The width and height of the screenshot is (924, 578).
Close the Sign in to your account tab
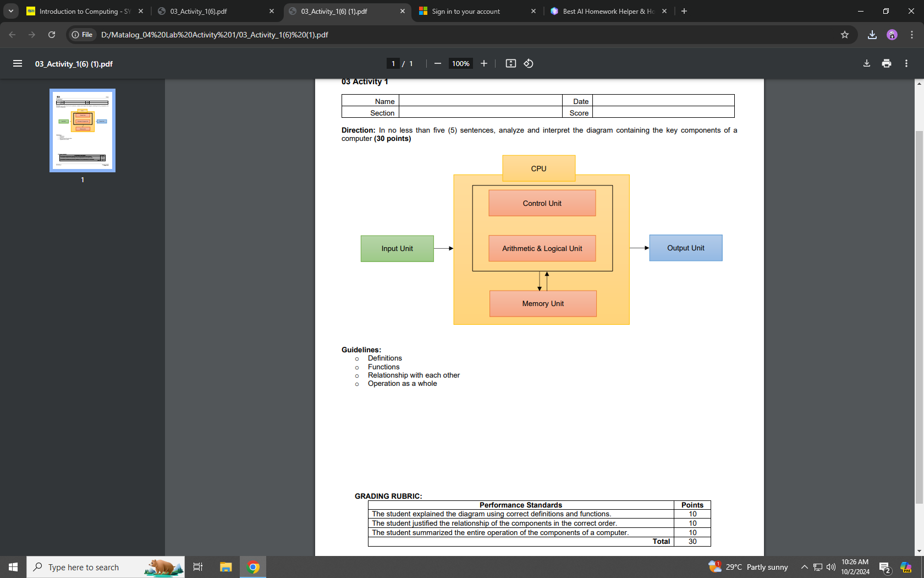(x=533, y=11)
